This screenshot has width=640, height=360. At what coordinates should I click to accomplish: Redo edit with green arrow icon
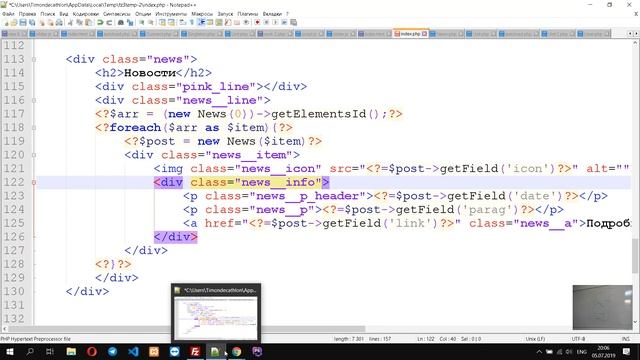click(109, 22)
